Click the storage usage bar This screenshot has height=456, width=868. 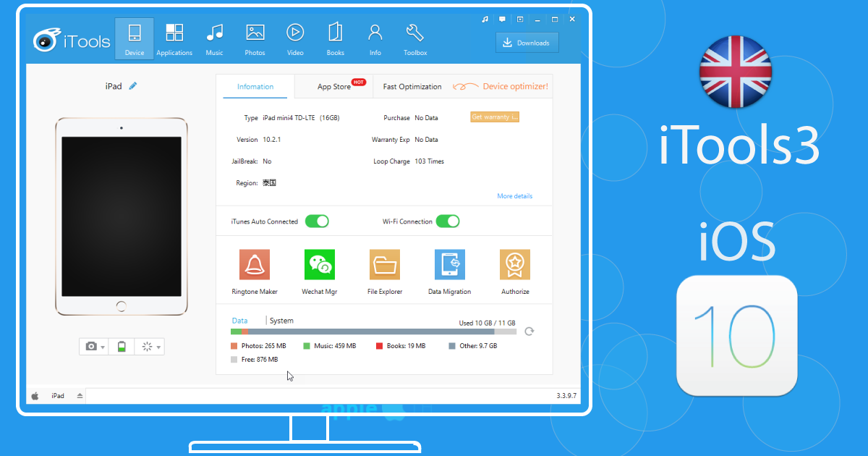pyautogui.click(x=373, y=332)
